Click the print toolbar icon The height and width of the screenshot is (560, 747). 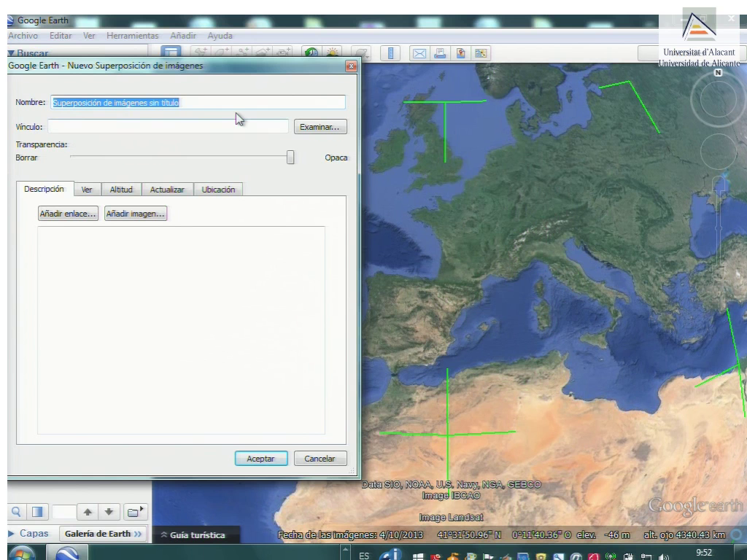tap(440, 52)
